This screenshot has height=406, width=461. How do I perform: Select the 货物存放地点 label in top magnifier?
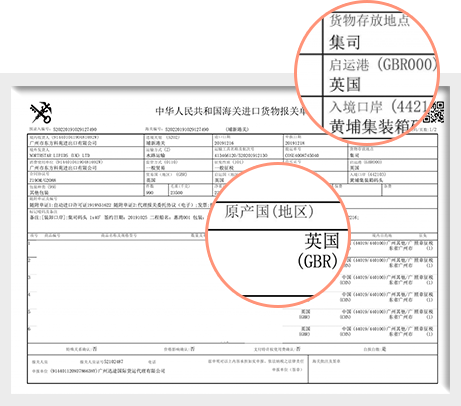pyautogui.click(x=369, y=21)
